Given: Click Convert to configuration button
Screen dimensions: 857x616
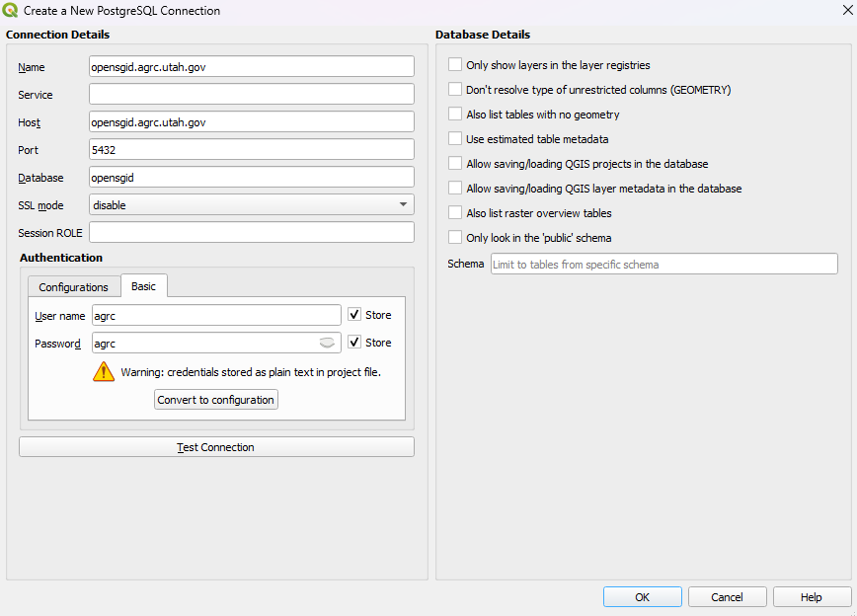Looking at the screenshot, I should (216, 400).
